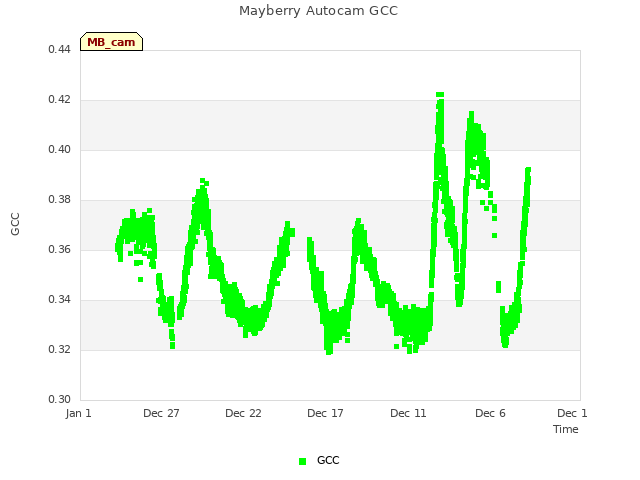640x480 pixels.
Task: Click the Dec 11 x-axis label
Action: pos(408,413)
